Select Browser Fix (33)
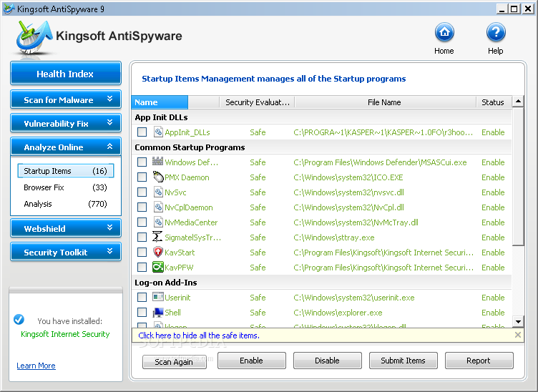 click(x=66, y=187)
